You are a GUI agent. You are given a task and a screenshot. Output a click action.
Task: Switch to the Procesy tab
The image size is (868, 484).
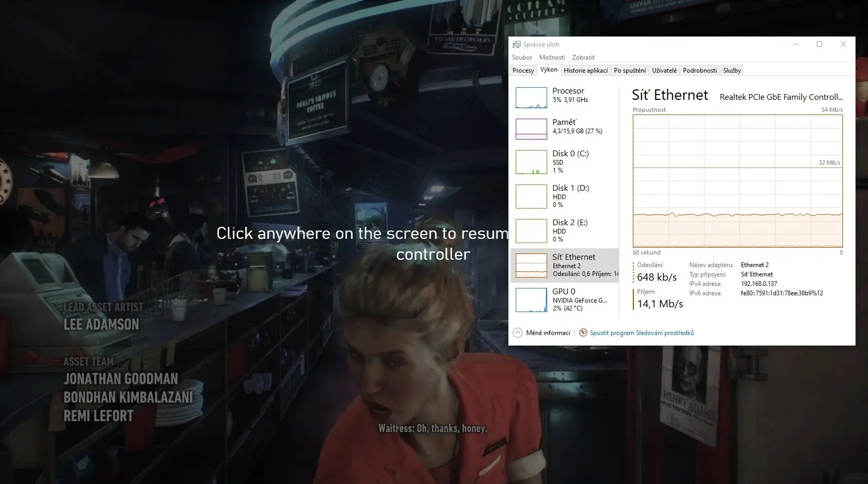coord(523,71)
